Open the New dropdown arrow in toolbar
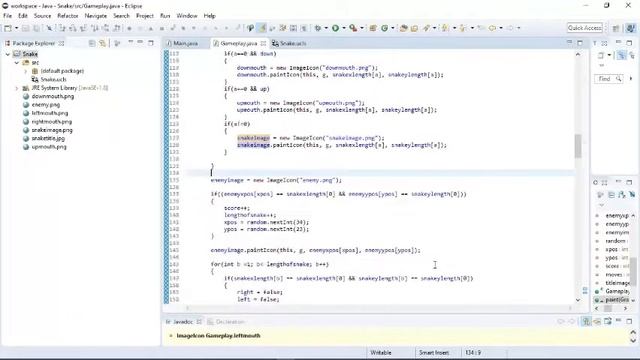 [16, 28]
